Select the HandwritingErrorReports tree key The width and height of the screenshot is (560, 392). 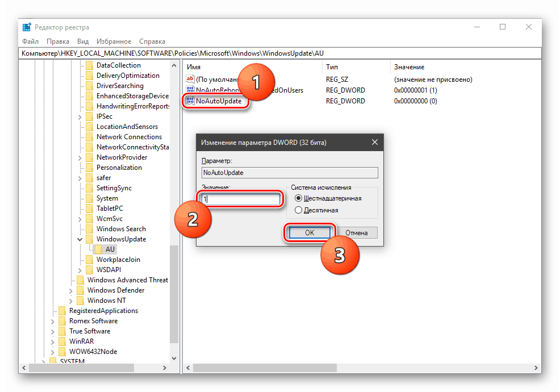133,106
